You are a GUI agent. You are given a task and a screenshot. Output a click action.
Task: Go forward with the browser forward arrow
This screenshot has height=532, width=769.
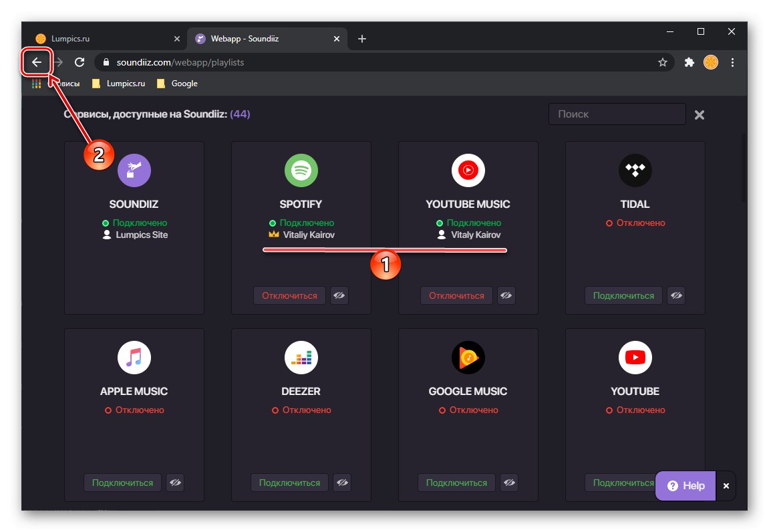(x=58, y=62)
